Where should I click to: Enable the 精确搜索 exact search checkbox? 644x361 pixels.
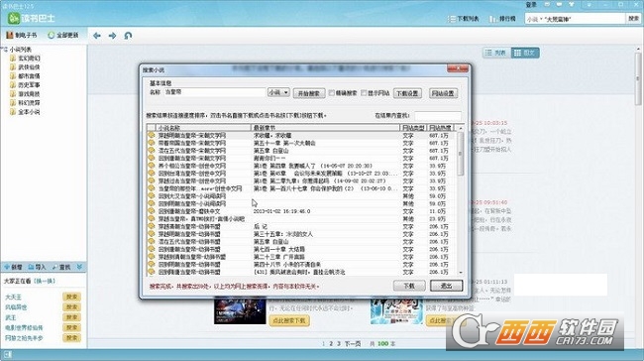pos(332,93)
